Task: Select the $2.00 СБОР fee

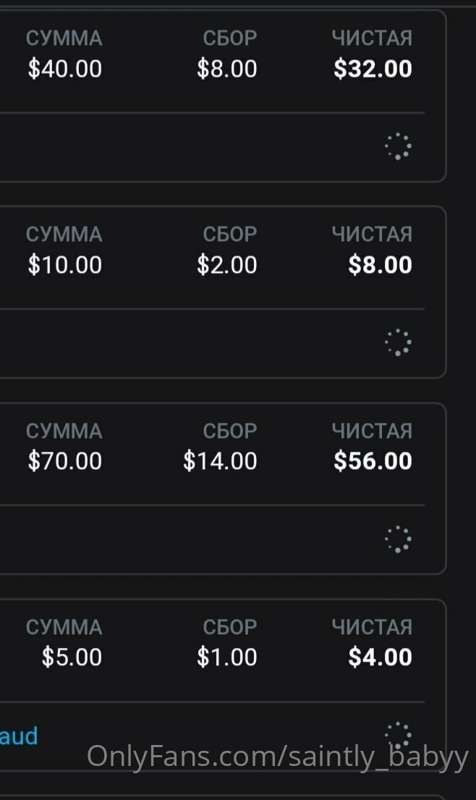Action: point(227,265)
